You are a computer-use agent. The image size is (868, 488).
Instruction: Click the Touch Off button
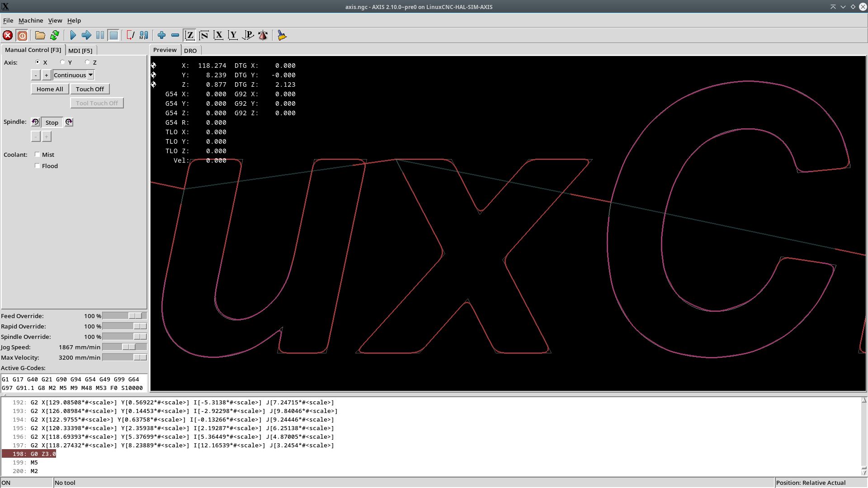[x=90, y=89]
